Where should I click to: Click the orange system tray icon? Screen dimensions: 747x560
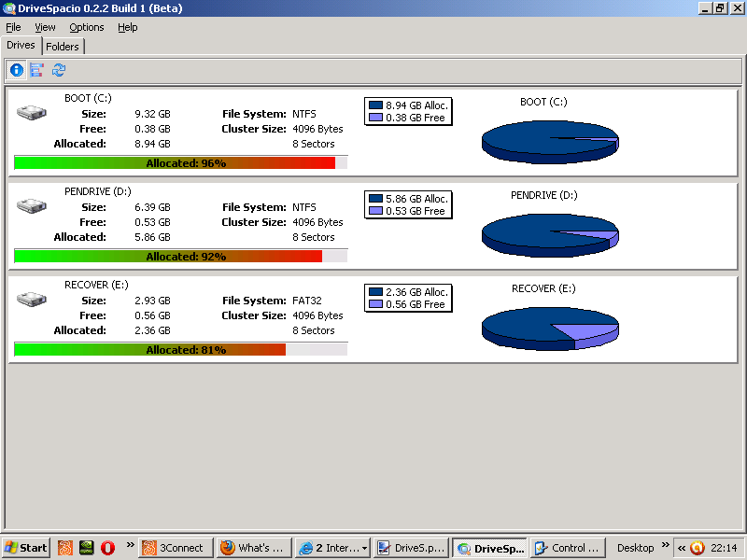tap(698, 548)
